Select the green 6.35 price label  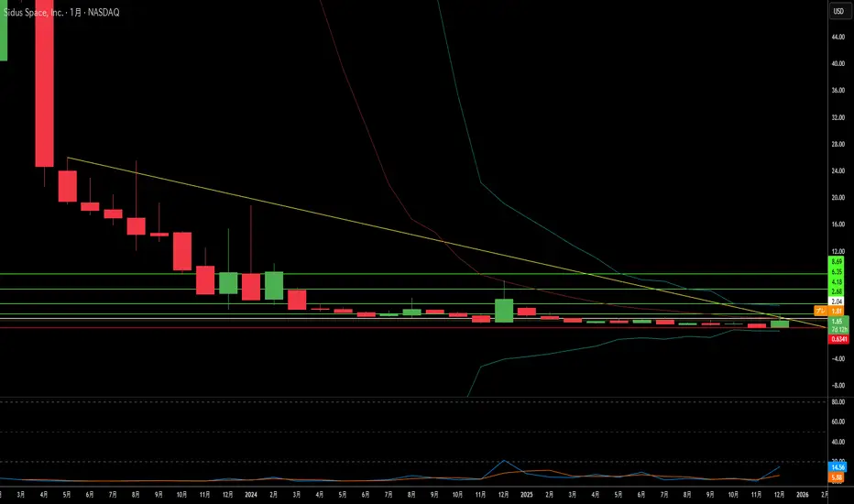point(838,271)
